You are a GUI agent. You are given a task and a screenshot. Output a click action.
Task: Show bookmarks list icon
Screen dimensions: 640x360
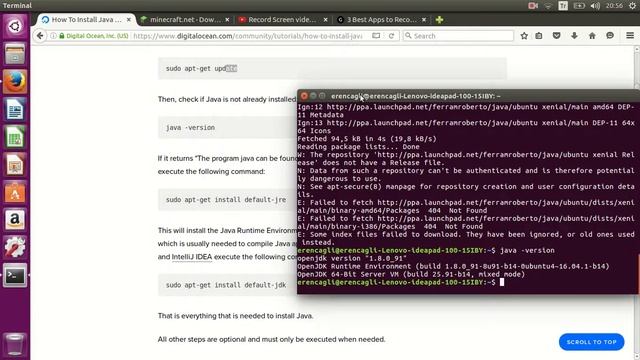click(539, 36)
